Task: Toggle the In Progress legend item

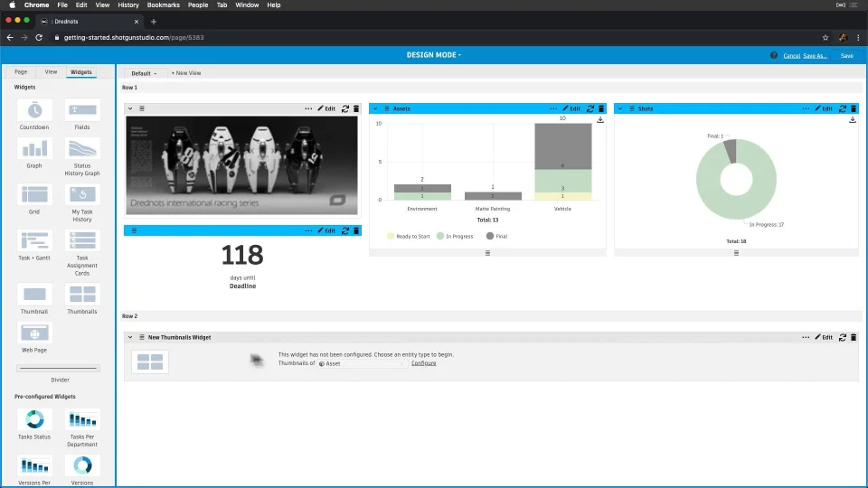Action: pos(455,236)
